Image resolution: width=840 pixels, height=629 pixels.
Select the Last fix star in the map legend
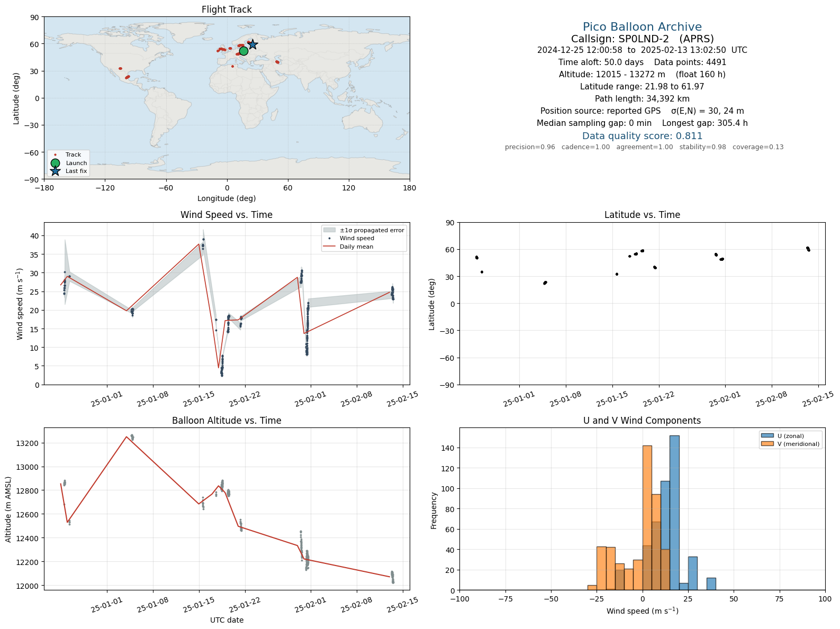click(x=55, y=171)
